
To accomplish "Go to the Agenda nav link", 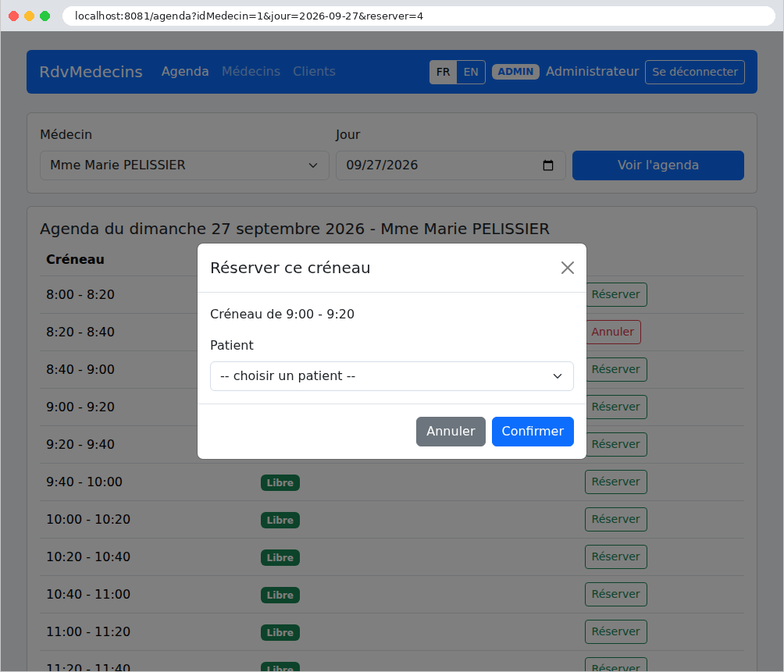I will coord(185,72).
